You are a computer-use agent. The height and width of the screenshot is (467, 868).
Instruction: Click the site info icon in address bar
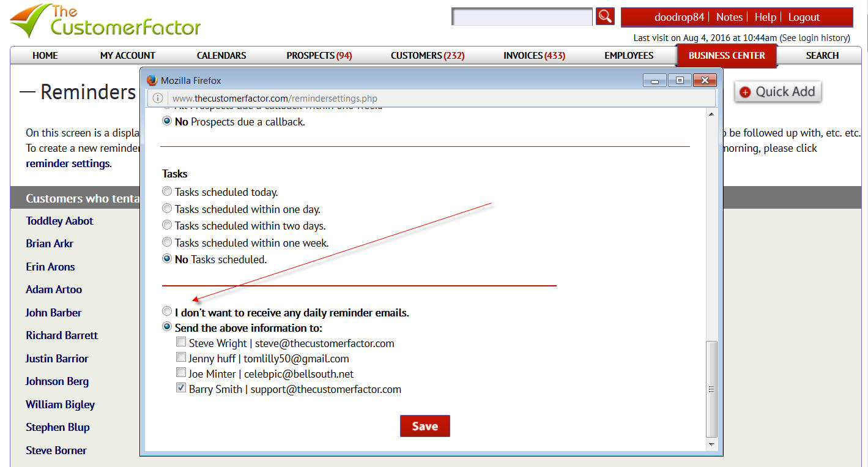pyautogui.click(x=157, y=98)
